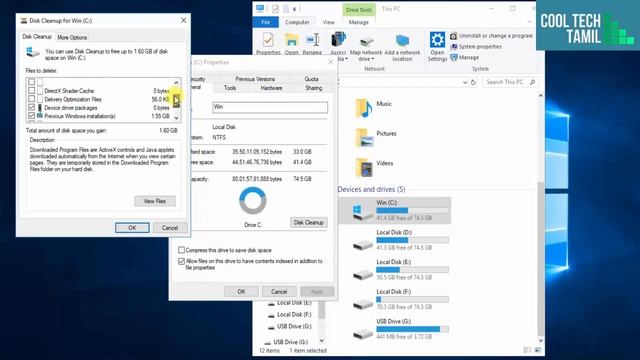Viewport: 640px width, 360px height.
Task: Open the Previous Versions tab
Action: (255, 79)
